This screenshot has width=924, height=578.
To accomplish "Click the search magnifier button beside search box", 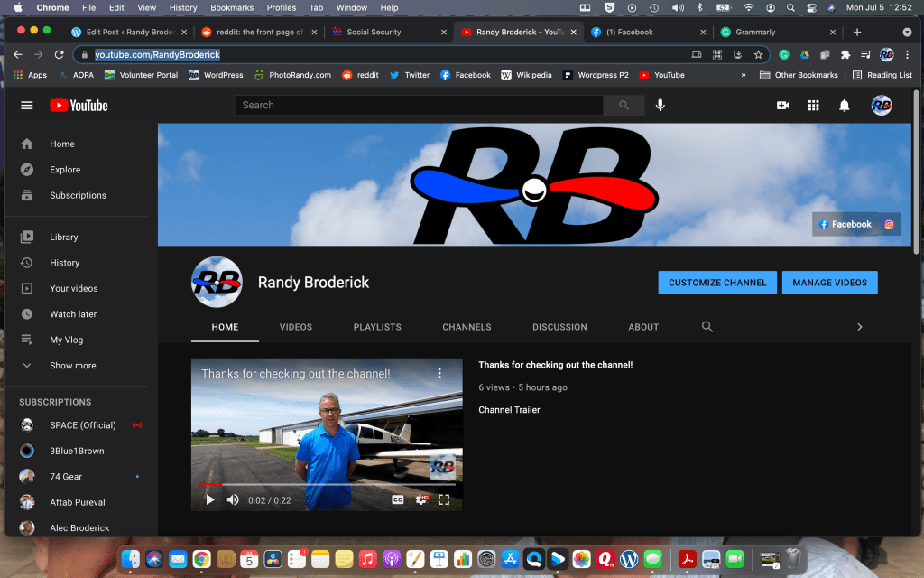I will tap(624, 106).
